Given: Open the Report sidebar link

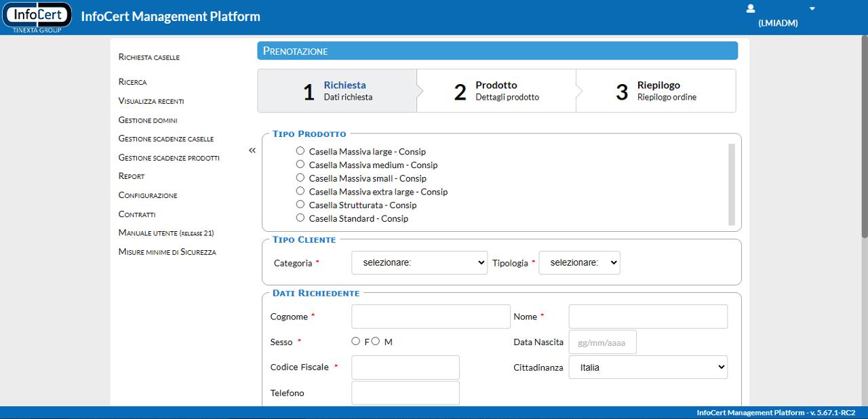Looking at the screenshot, I should tap(132, 176).
